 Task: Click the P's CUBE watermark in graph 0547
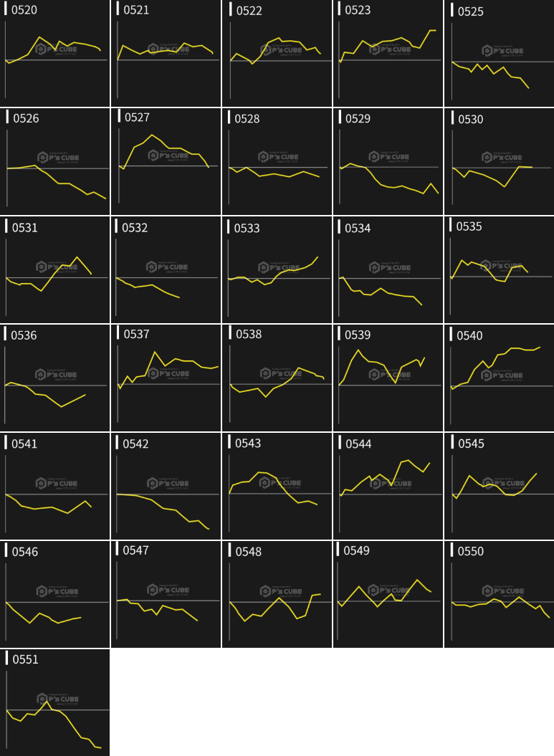click(x=168, y=590)
